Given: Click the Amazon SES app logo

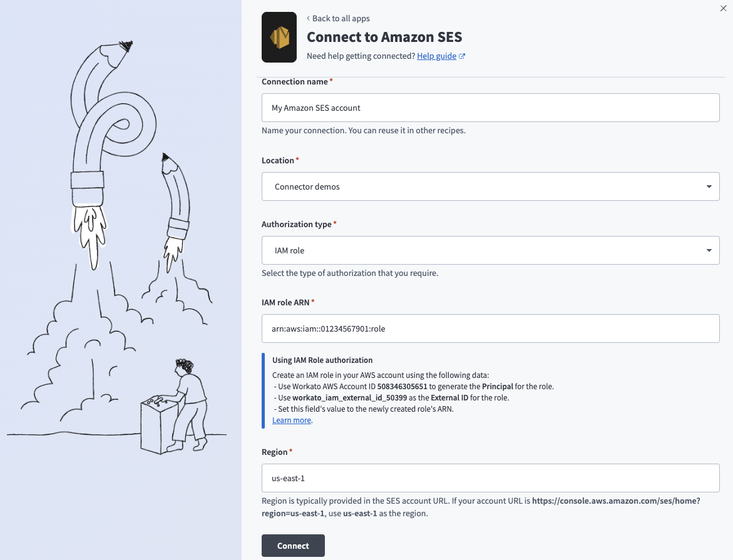Looking at the screenshot, I should [x=279, y=38].
